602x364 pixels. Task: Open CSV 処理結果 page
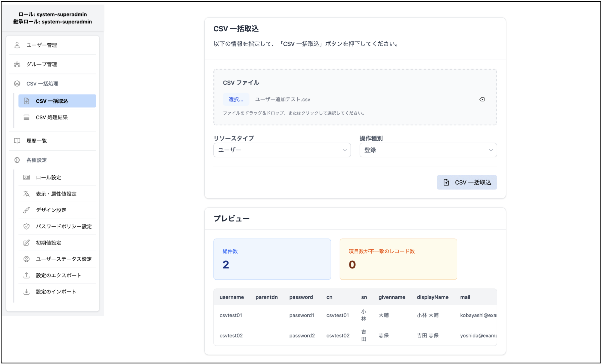point(57,117)
